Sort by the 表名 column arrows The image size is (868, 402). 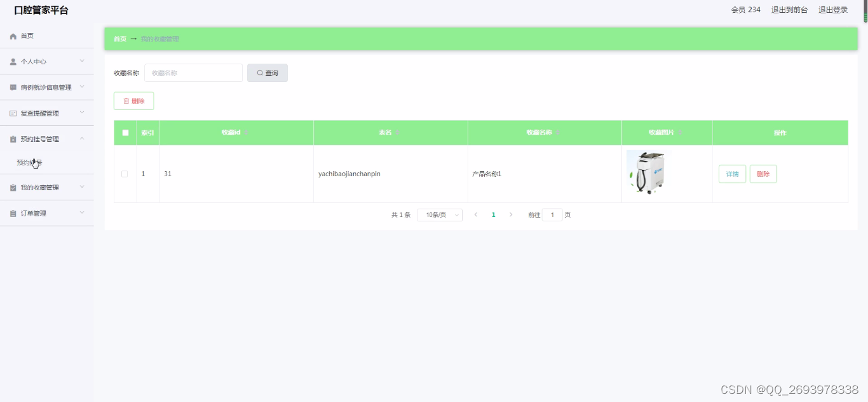(397, 132)
